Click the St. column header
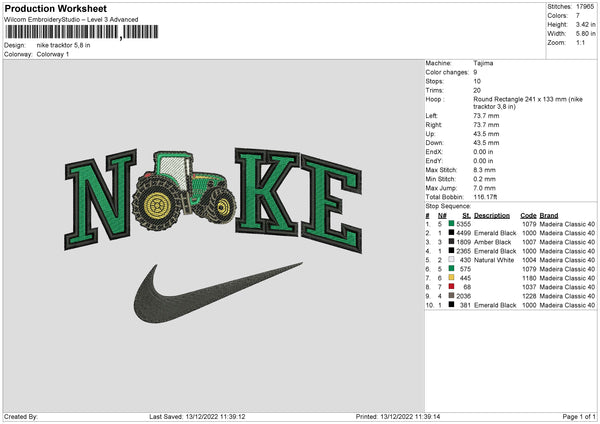The width and height of the screenshot is (600, 424). tap(466, 215)
